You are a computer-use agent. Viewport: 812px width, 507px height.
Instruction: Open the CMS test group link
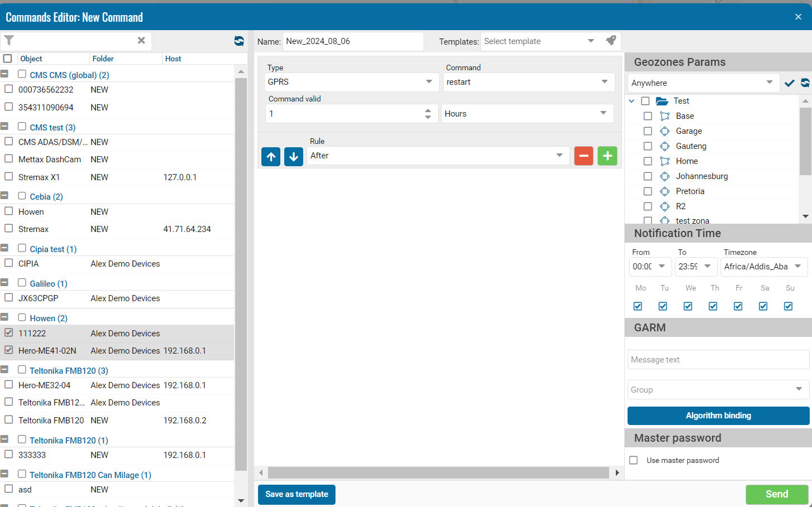coord(52,128)
